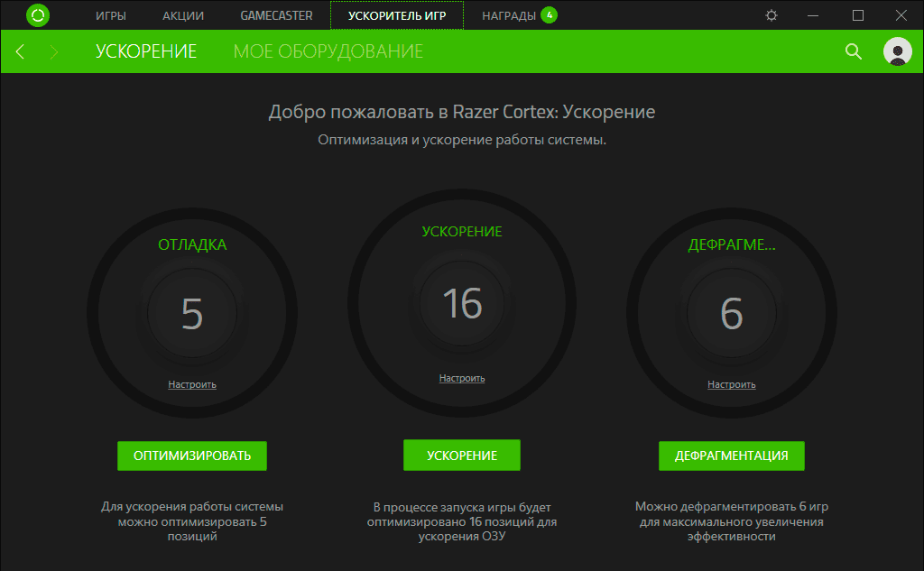Open Настроить link under ДЕФРАГМЕ... dial
The image size is (924, 571).
(731, 384)
